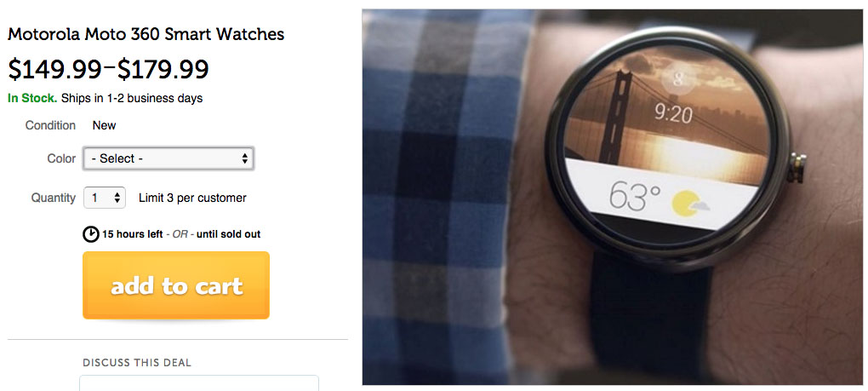Click the Limit 3 per customer text
This screenshot has height=391, width=868.
(x=192, y=198)
